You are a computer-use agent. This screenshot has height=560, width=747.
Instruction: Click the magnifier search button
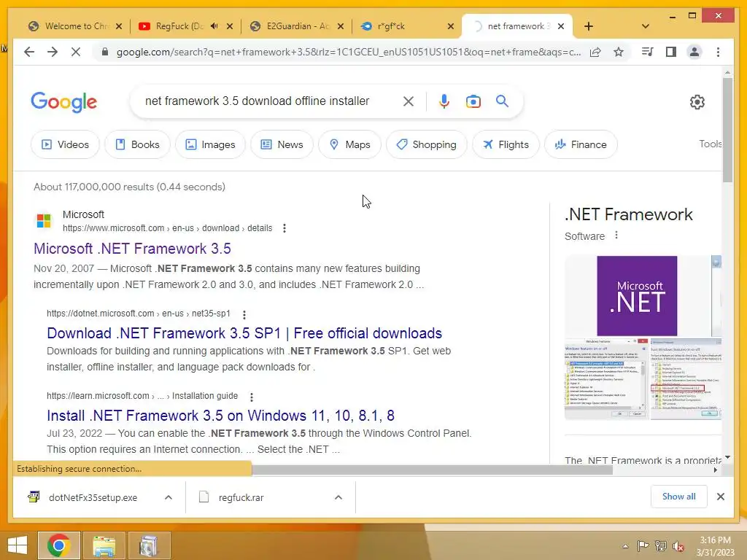502,101
